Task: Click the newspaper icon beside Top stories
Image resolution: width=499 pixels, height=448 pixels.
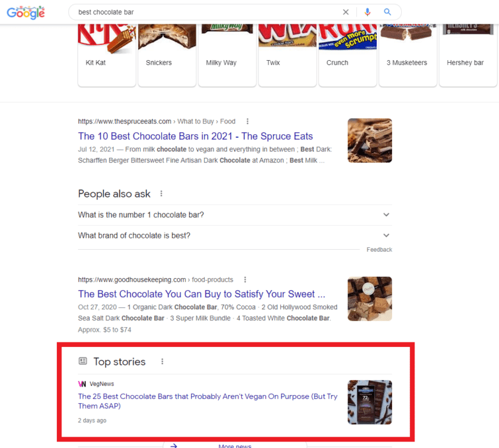Action: [x=83, y=361]
